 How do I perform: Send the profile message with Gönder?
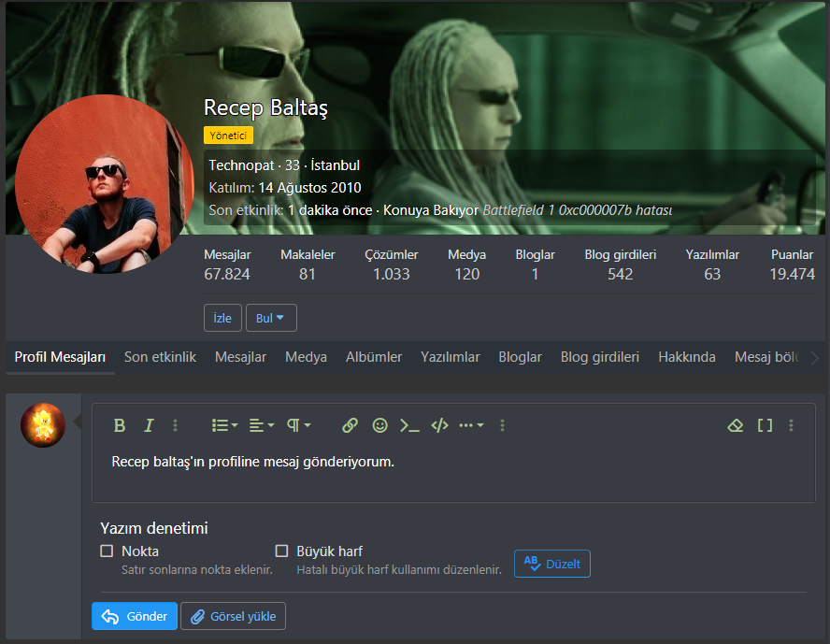click(x=135, y=616)
